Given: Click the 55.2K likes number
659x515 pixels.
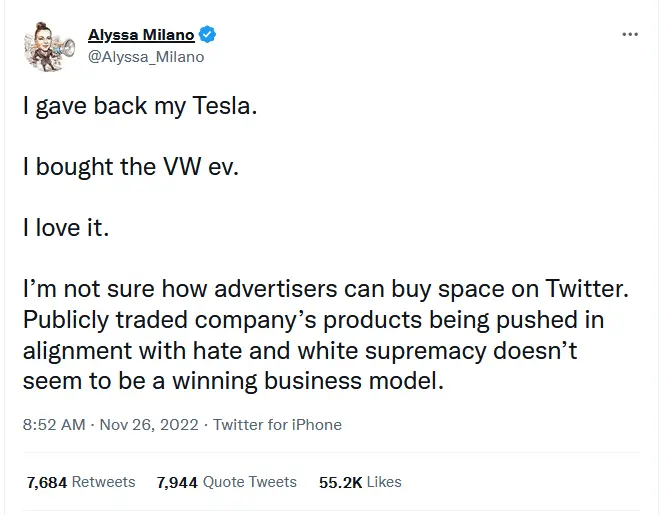Looking at the screenshot, I should click(x=340, y=482).
